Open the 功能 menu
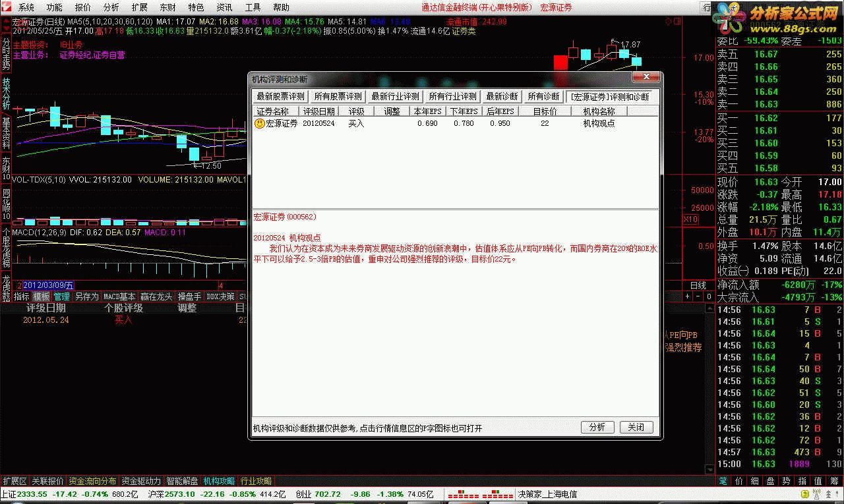Screen dimensions: 844x504 [x=55, y=7]
